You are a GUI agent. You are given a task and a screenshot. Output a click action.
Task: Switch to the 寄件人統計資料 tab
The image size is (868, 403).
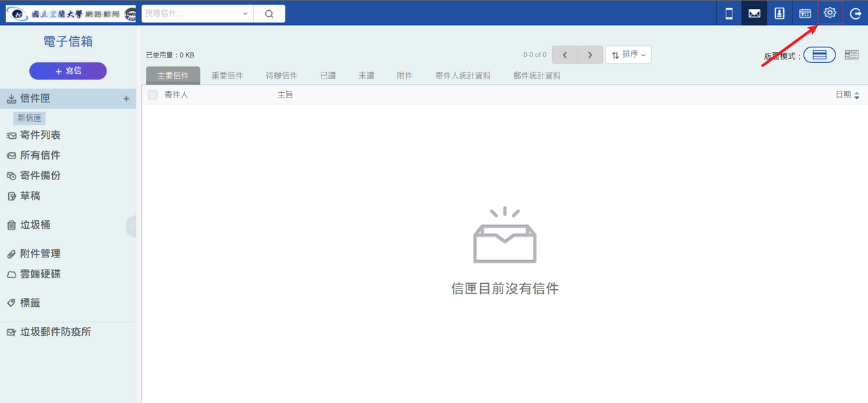(463, 76)
